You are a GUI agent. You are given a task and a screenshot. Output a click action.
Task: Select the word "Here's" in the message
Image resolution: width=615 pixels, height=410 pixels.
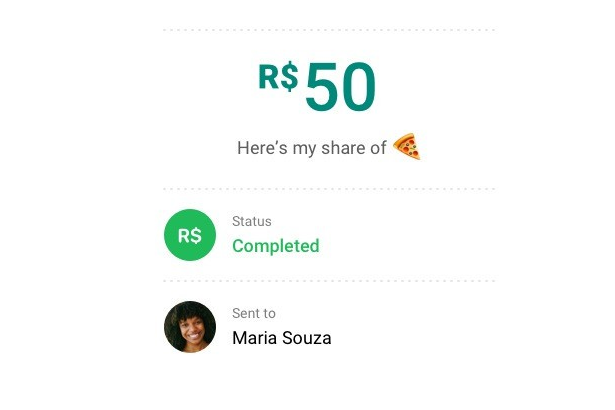point(260,148)
